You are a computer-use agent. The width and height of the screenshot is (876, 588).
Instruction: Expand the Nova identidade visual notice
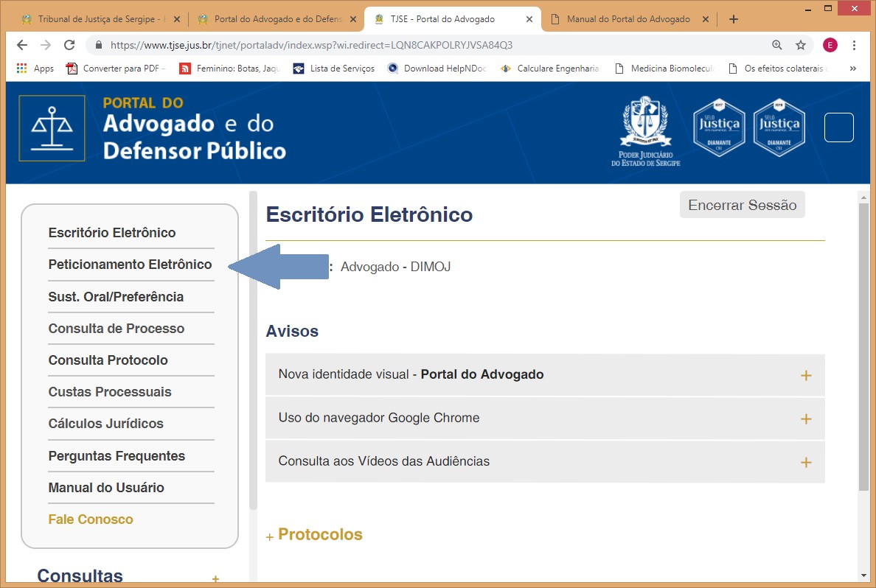coord(805,376)
